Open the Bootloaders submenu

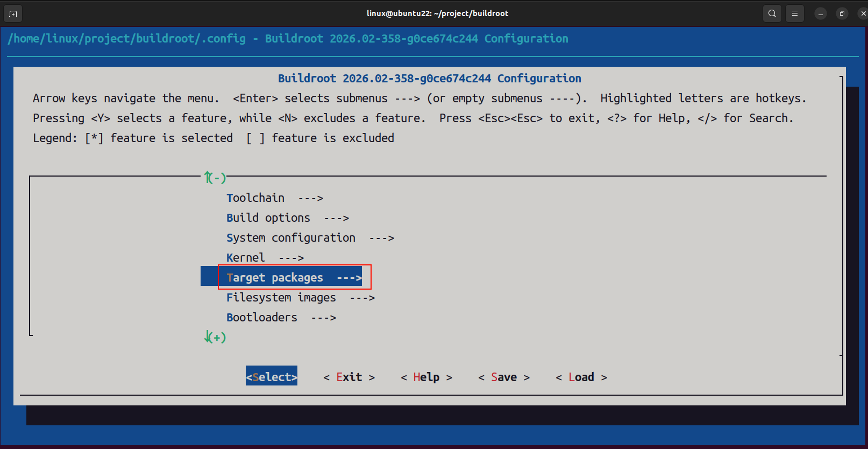[x=281, y=318]
